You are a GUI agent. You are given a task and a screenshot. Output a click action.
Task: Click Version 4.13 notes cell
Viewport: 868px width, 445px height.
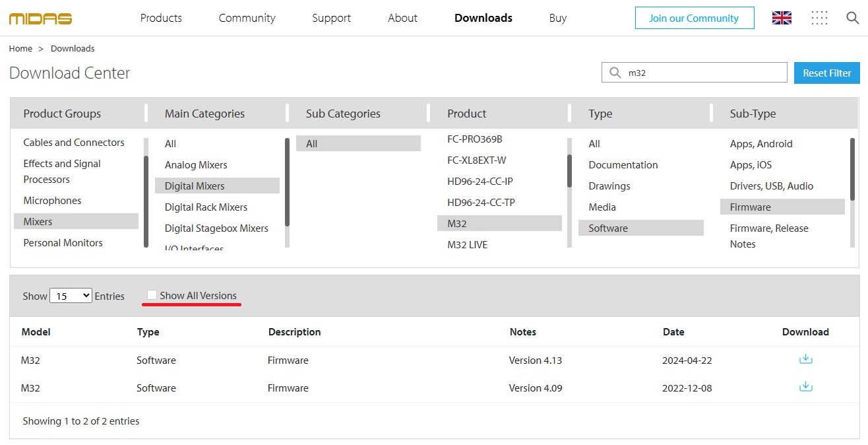[x=535, y=360]
